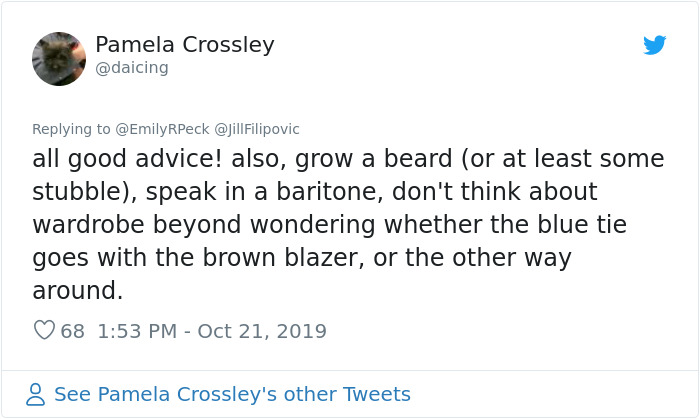700x419 pixels.
Task: Click the tweet line starting with 'wardrobe'
Action: pyautogui.click(x=329, y=225)
